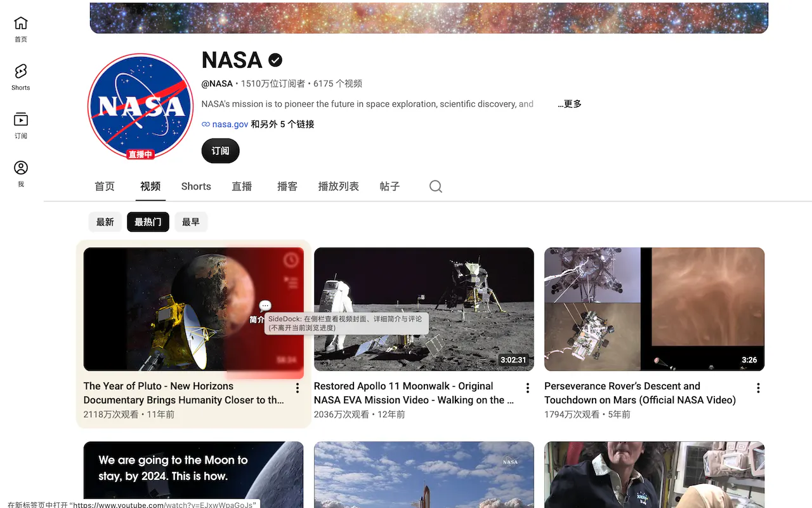Select the 最新 sort chip

105,222
